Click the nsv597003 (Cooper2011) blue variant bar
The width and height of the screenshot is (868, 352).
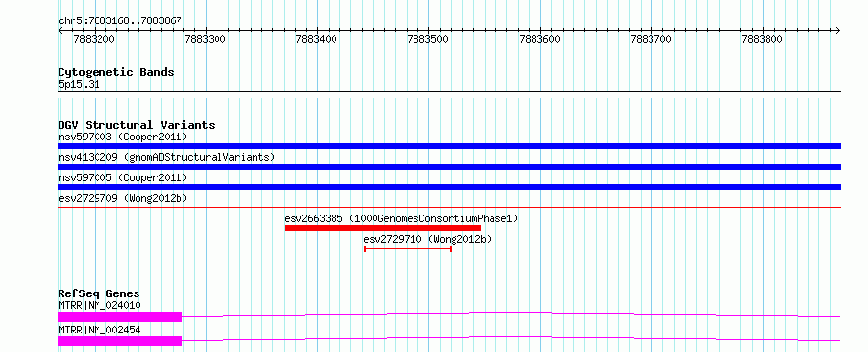point(449,146)
